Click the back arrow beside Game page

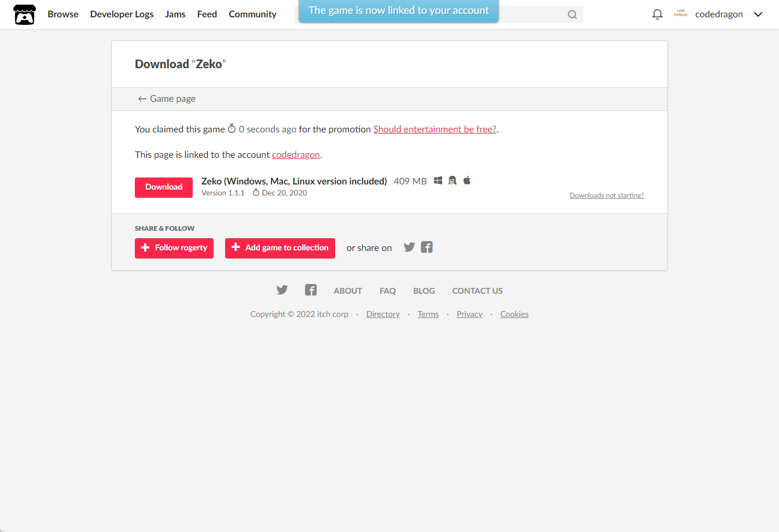pyautogui.click(x=142, y=99)
